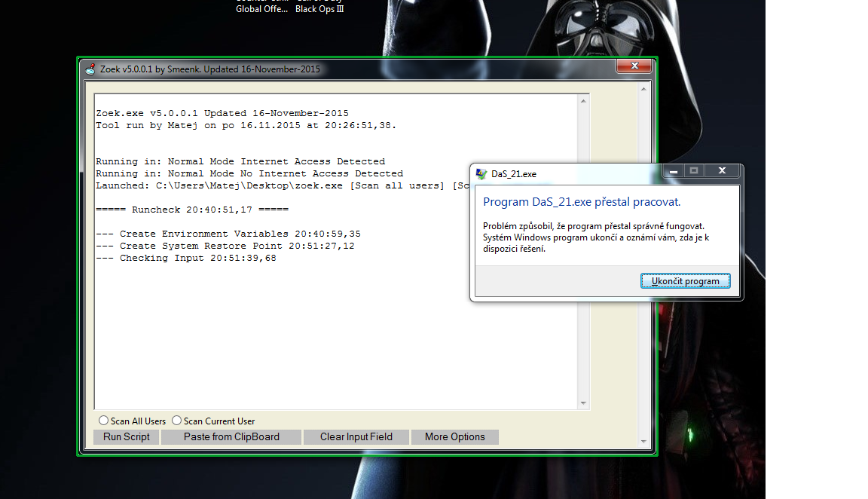Click the 'Checking Input 20:51:39,68' log line
Screen dimensions: 868x499
coord(186,258)
